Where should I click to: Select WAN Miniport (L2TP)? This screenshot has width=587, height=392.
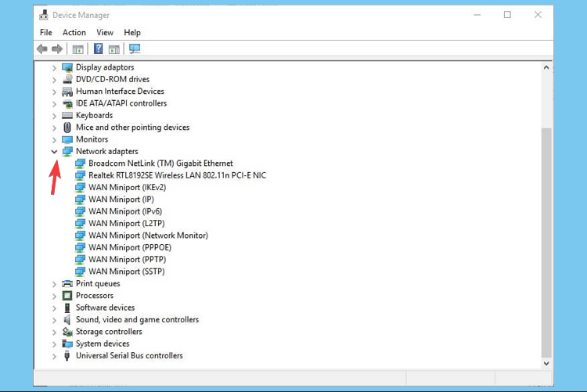click(x=127, y=223)
